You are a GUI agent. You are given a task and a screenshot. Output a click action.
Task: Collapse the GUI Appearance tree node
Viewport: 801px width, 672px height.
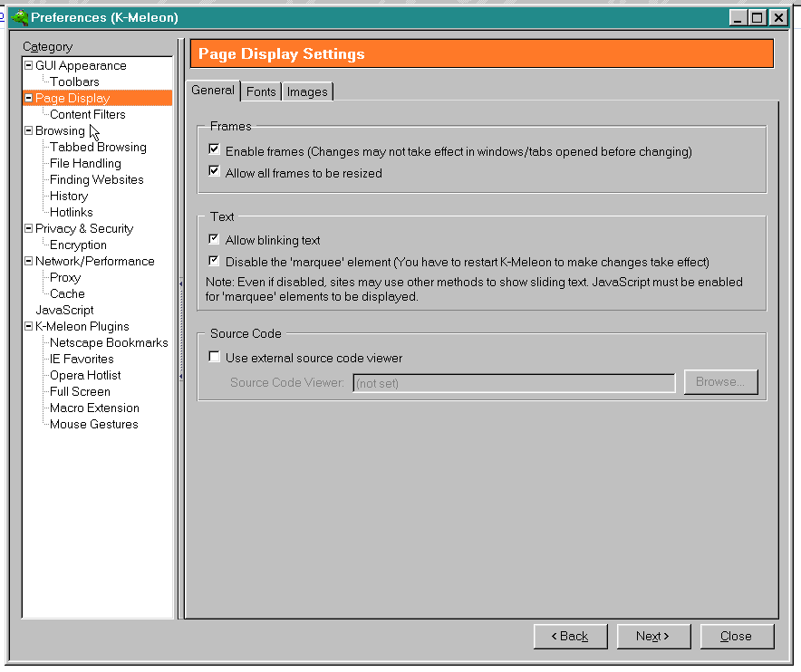click(x=28, y=66)
